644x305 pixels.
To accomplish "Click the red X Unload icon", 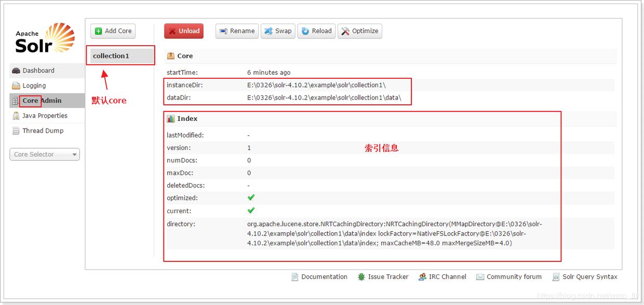I will click(172, 31).
